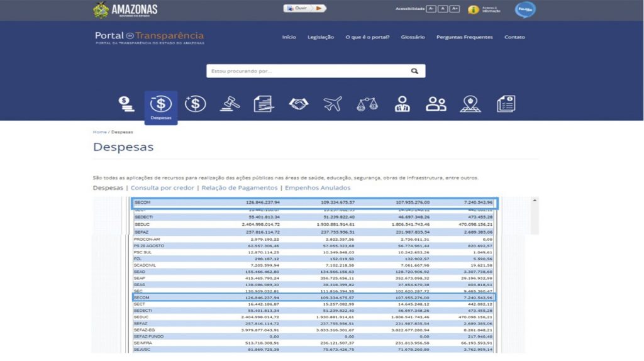
Task: Open the Consulta por credor link
Action: click(162, 187)
